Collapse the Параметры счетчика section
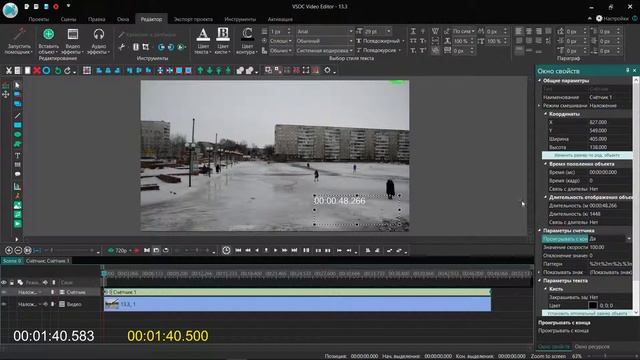This screenshot has width=640, height=360. tap(540, 230)
